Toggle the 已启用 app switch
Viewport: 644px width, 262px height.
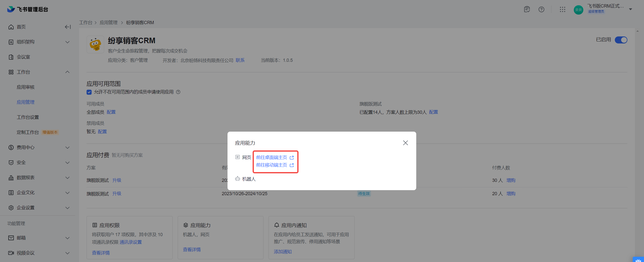click(621, 40)
